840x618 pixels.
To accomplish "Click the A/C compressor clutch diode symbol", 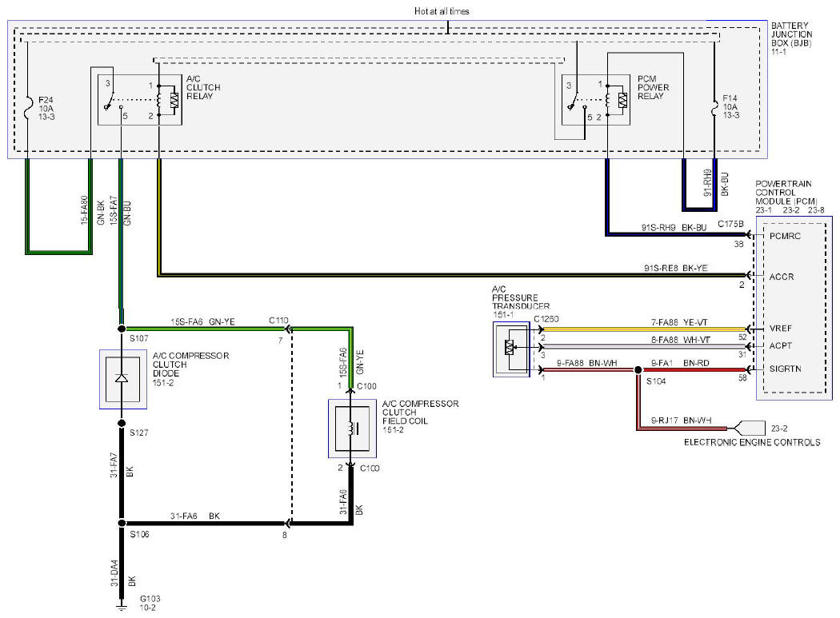I will [122, 379].
